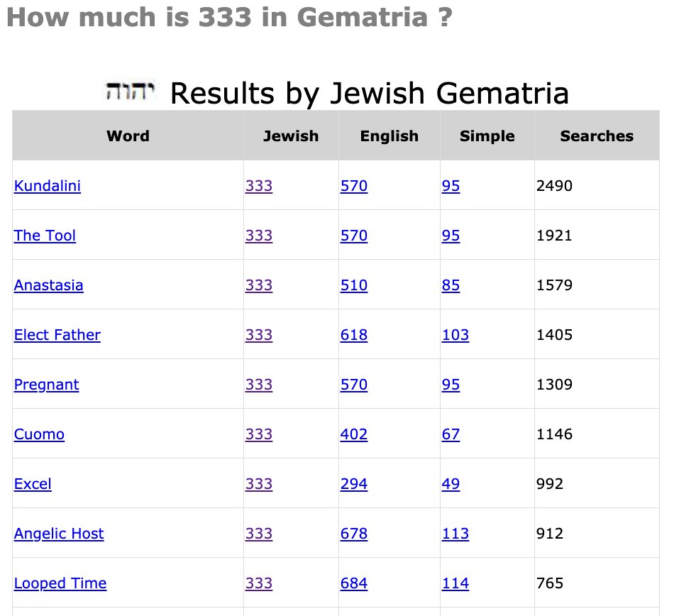Click Jewish value 333 in Angelic Host row
Screen dimensions: 674x616
259,534
